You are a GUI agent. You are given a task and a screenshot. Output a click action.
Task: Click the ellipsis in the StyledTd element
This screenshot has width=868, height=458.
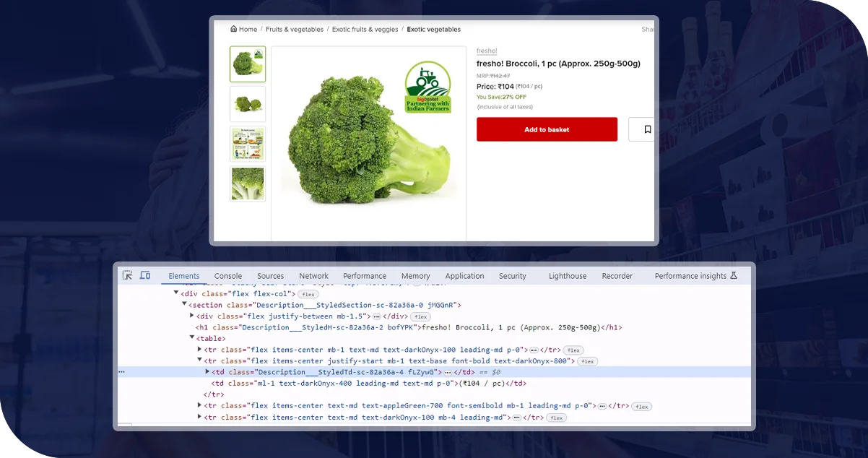[448, 372]
